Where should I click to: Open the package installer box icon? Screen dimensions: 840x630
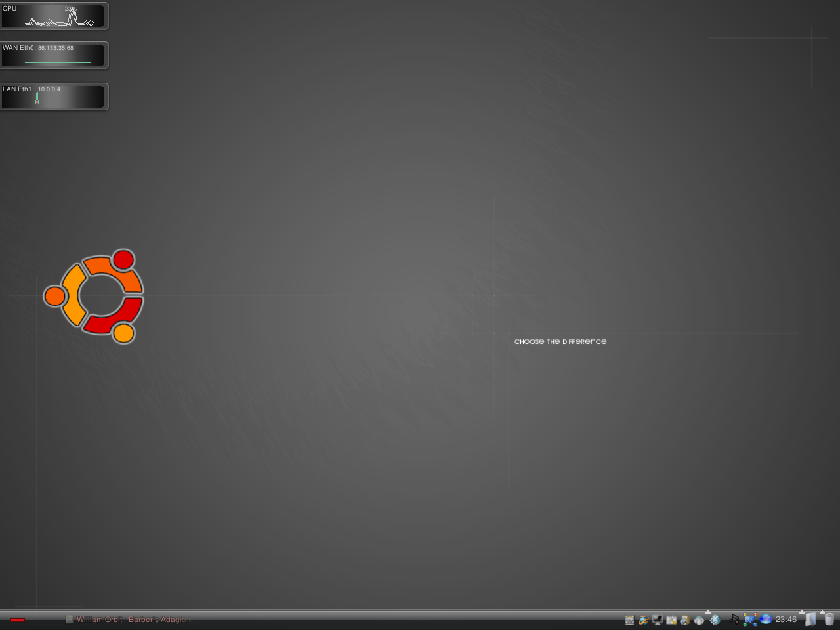tap(685, 619)
